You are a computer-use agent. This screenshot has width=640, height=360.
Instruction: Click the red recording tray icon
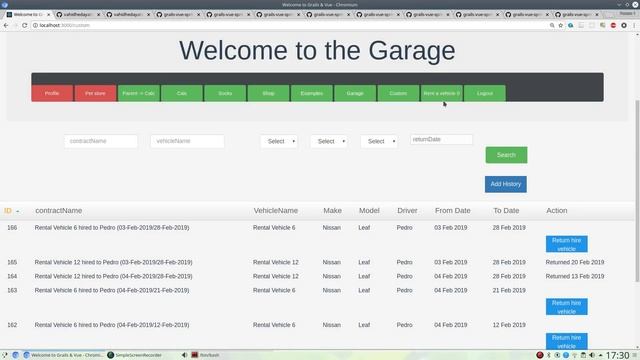[540, 355]
